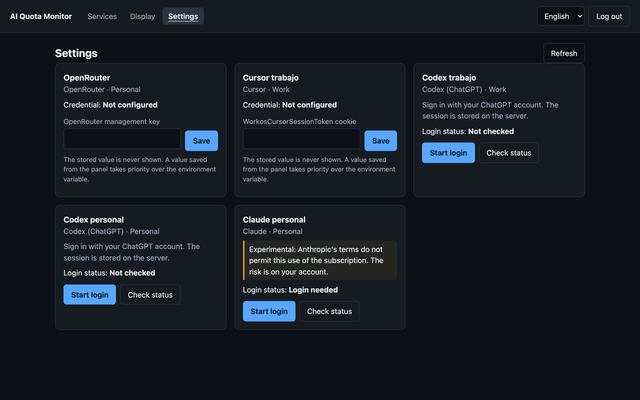
Task: Check status for Claude personal
Action: tap(329, 311)
